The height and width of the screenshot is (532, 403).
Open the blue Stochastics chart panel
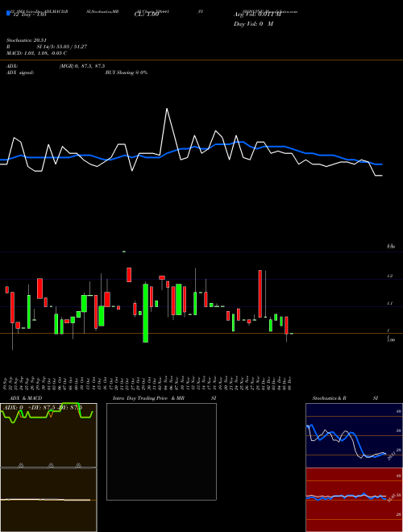pos(354,435)
